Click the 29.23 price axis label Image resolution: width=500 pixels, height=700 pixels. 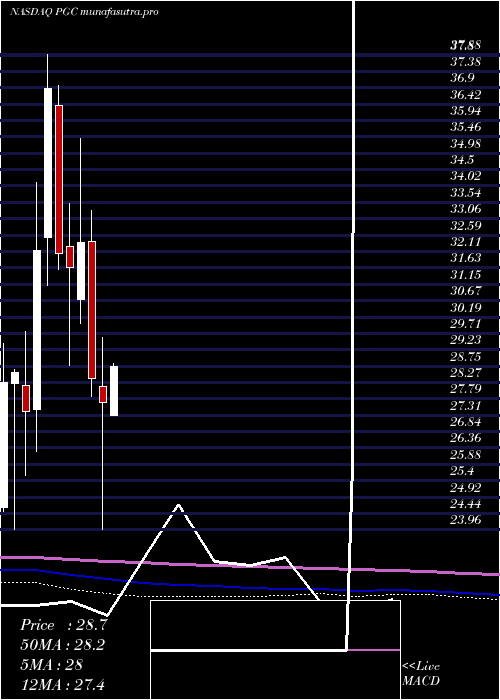point(465,340)
